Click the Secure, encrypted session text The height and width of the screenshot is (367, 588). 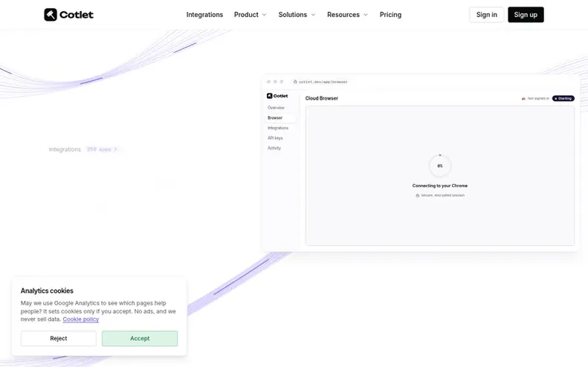(442, 195)
